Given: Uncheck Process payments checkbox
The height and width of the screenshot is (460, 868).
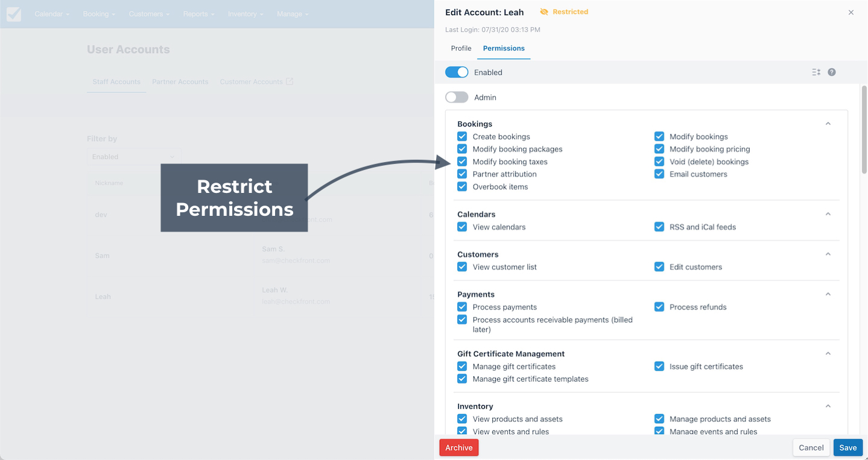Looking at the screenshot, I should coord(462,307).
